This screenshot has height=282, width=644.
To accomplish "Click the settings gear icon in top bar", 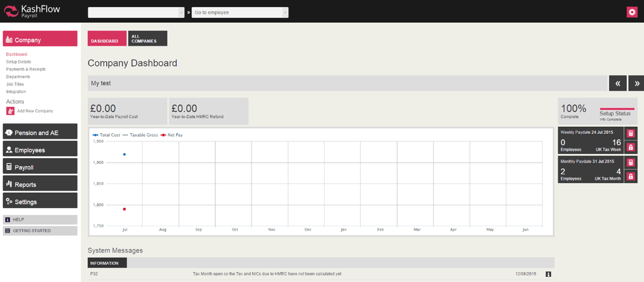I will 631,12.
